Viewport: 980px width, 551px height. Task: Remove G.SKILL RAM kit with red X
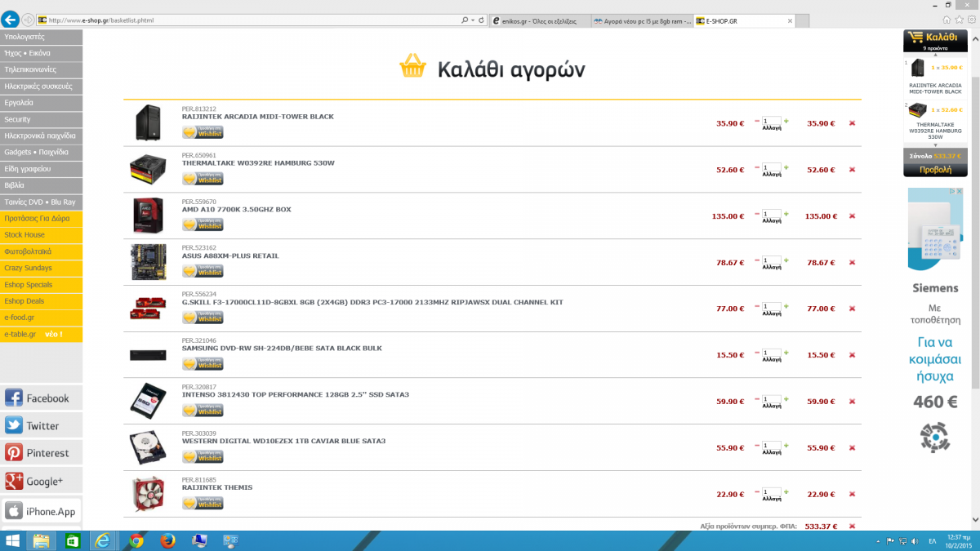coord(852,309)
